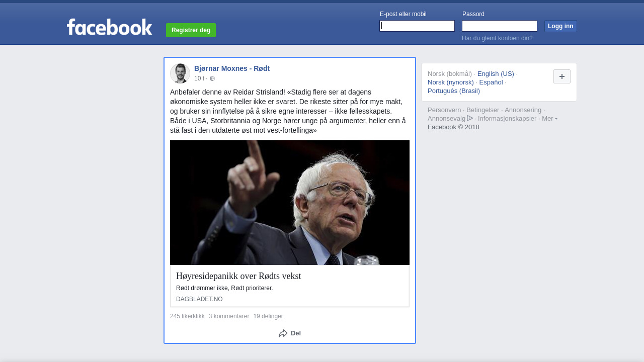This screenshot has height=362, width=644.
Task: Click the Registrer deg button
Action: click(x=191, y=30)
